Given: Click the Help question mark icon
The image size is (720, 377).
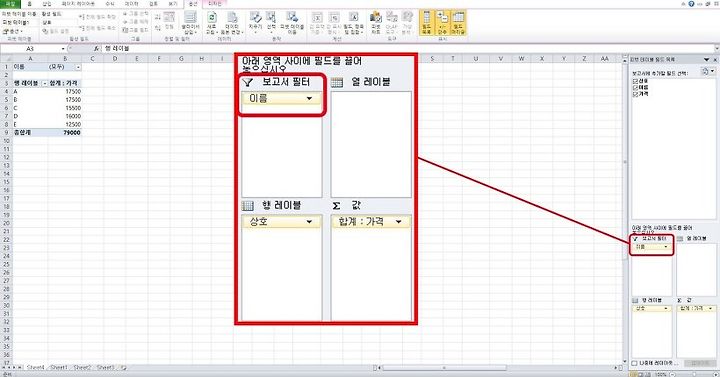Looking at the screenshot, I should 691,3.
